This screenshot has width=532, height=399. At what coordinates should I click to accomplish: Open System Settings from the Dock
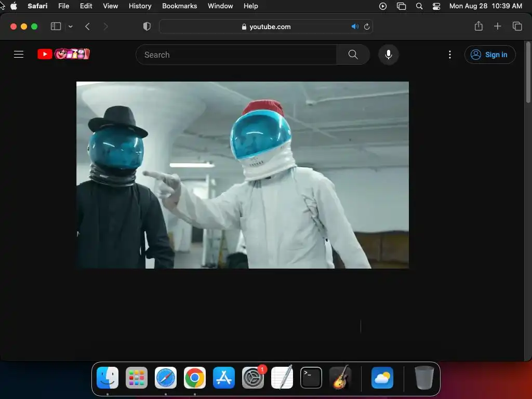[x=253, y=378]
